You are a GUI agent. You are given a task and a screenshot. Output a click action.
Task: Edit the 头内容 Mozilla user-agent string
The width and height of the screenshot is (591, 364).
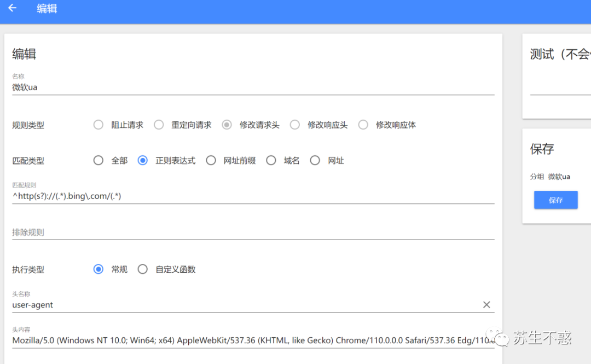(253, 340)
